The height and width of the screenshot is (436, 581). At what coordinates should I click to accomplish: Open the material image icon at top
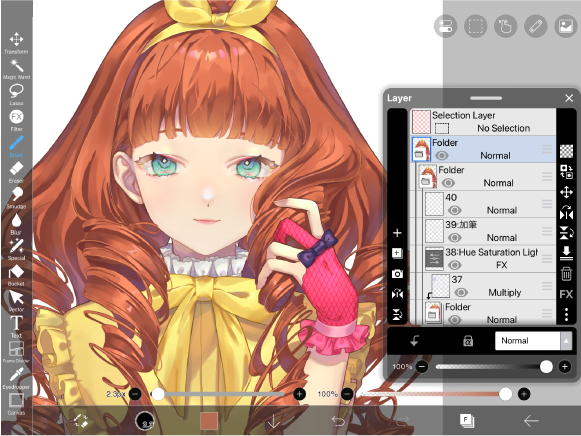(565, 26)
